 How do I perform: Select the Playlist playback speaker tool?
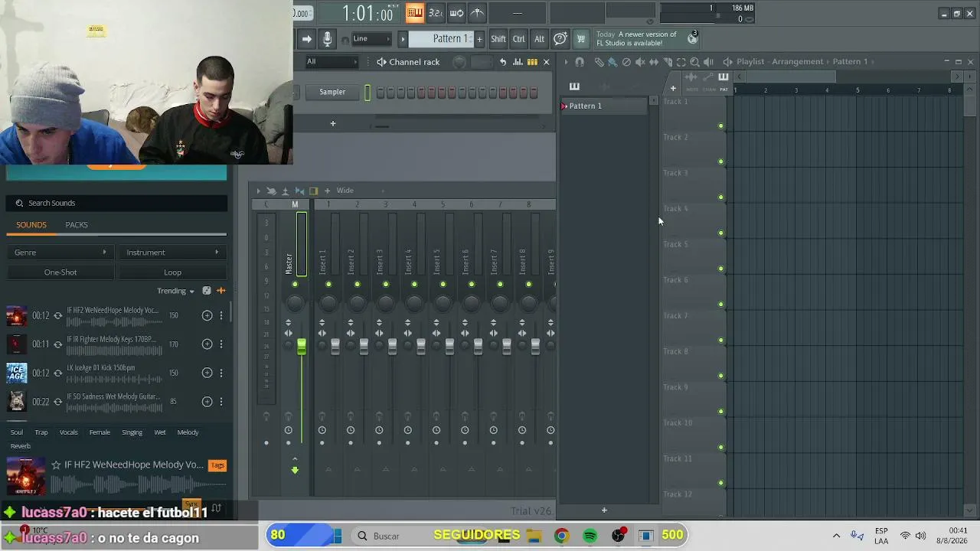[708, 62]
